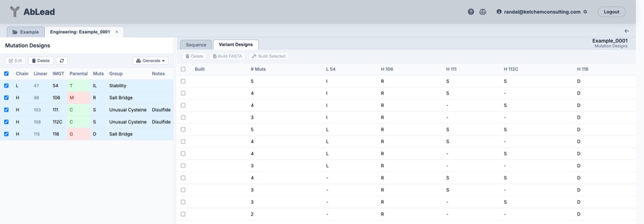Click the user account avatar icon
The height and width of the screenshot is (224, 644).
(499, 12)
